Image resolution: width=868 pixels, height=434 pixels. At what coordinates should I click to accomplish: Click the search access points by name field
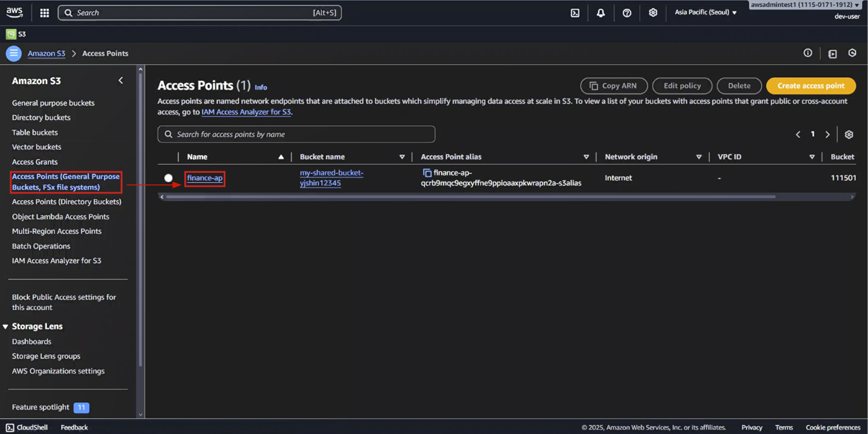click(x=296, y=134)
